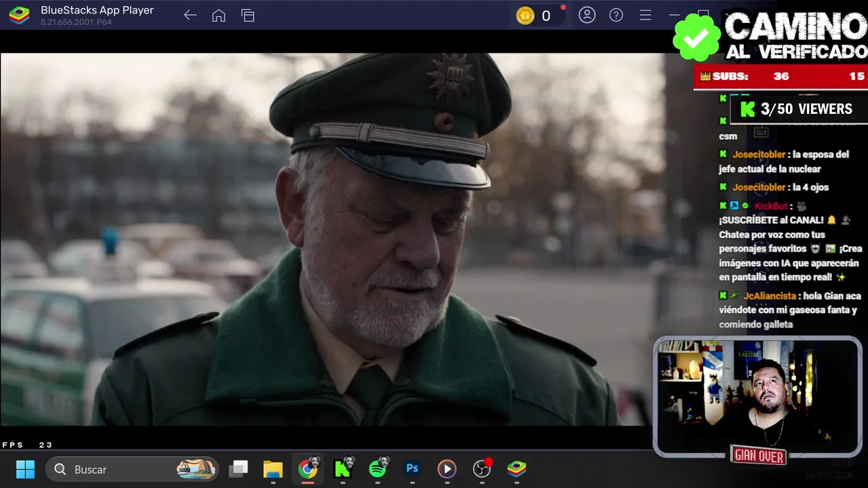
Task: Open BlueStacks account profile icon
Action: click(x=587, y=15)
